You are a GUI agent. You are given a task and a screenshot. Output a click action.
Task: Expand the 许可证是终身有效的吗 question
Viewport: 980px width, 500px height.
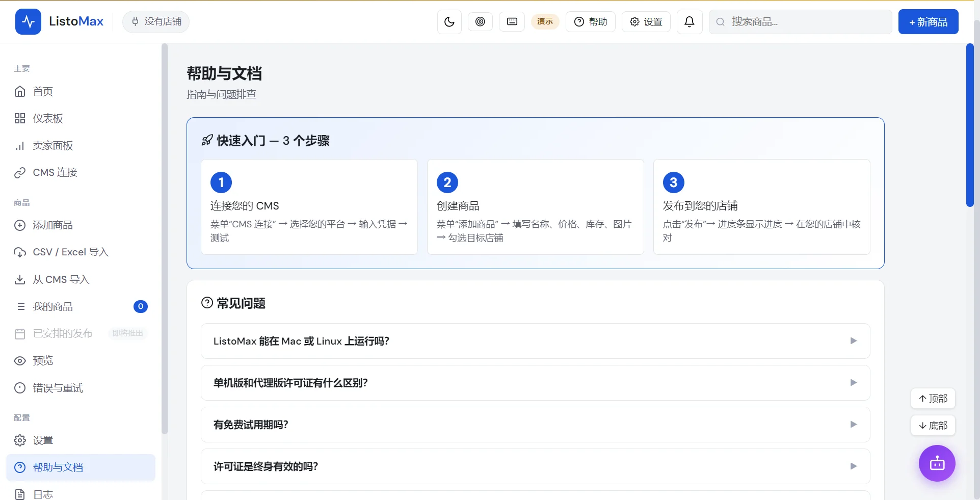[x=535, y=466]
